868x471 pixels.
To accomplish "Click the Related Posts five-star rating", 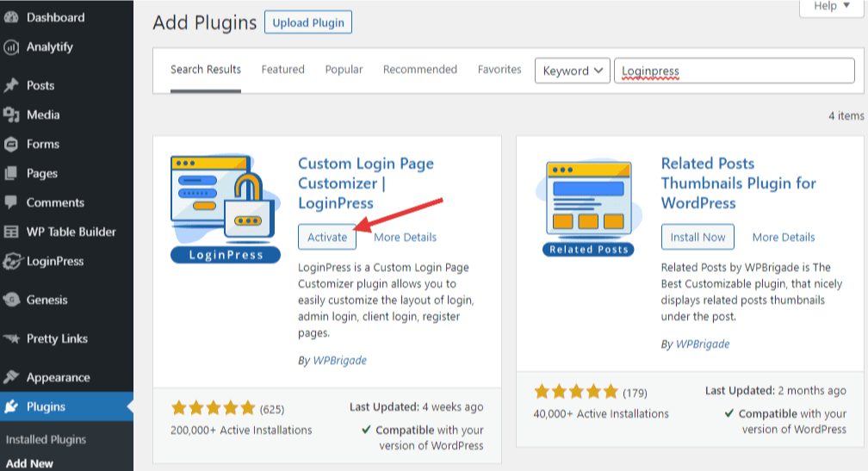I will (x=576, y=392).
